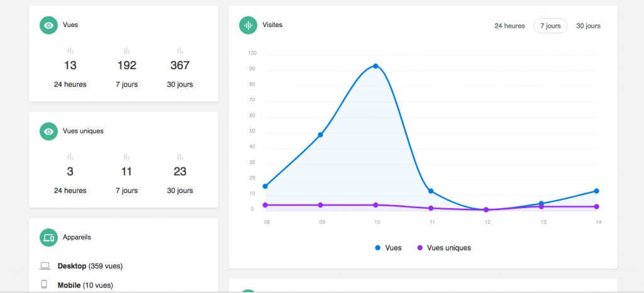Click the Vues data point for day 13
Image resolution: width=644 pixels, height=293 pixels.
[x=541, y=204]
